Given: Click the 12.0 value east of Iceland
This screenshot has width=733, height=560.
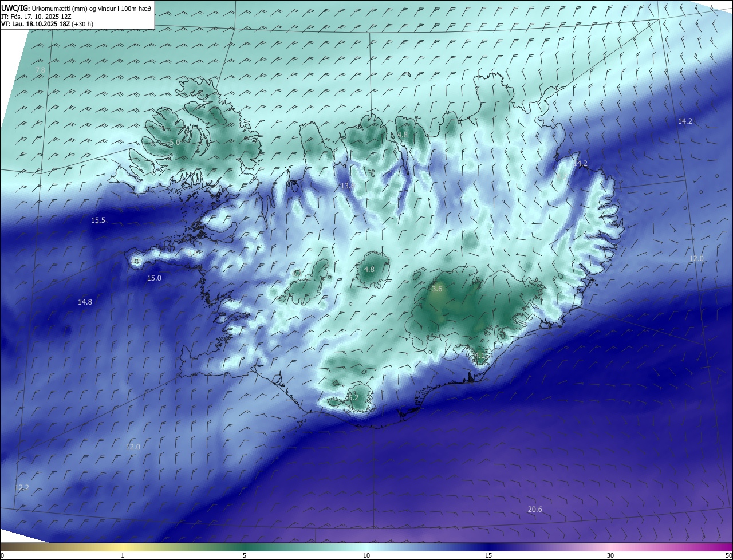Looking at the screenshot, I should click(696, 258).
